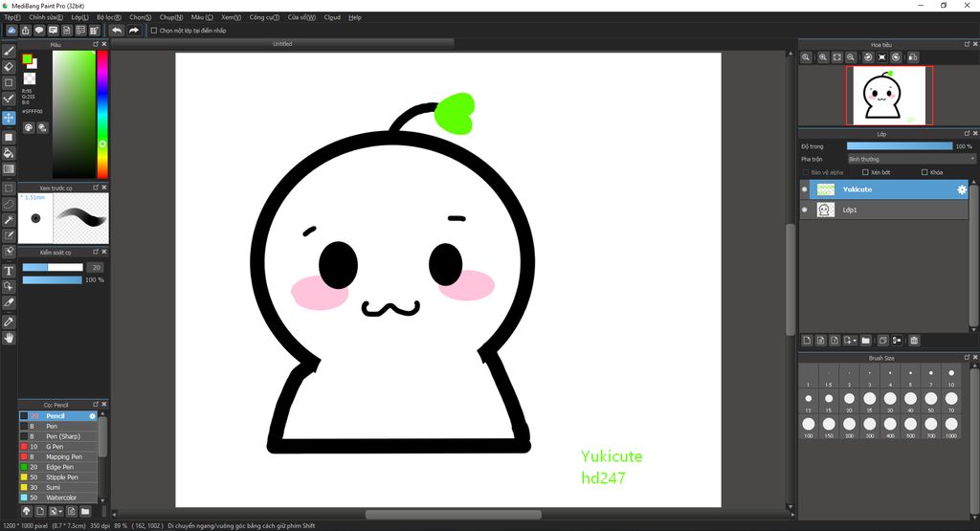Select the Watercolor brush
980x531 pixels.
[x=58, y=498]
